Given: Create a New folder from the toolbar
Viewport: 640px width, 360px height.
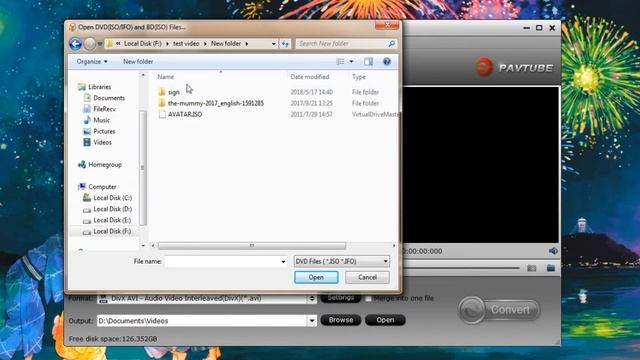Looking at the screenshot, I should pos(138,62).
